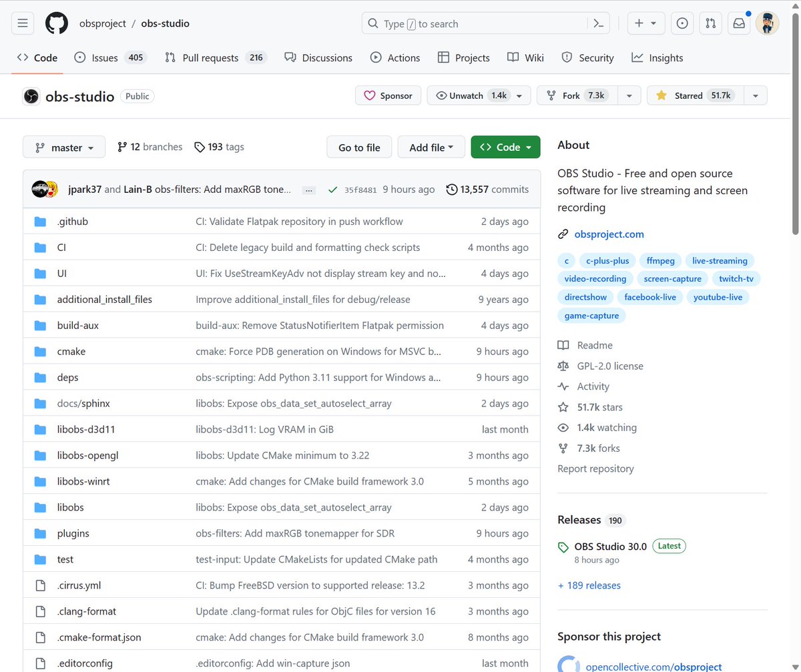Click the green check commit status icon
The width and height of the screenshot is (801, 672).
pyautogui.click(x=332, y=190)
